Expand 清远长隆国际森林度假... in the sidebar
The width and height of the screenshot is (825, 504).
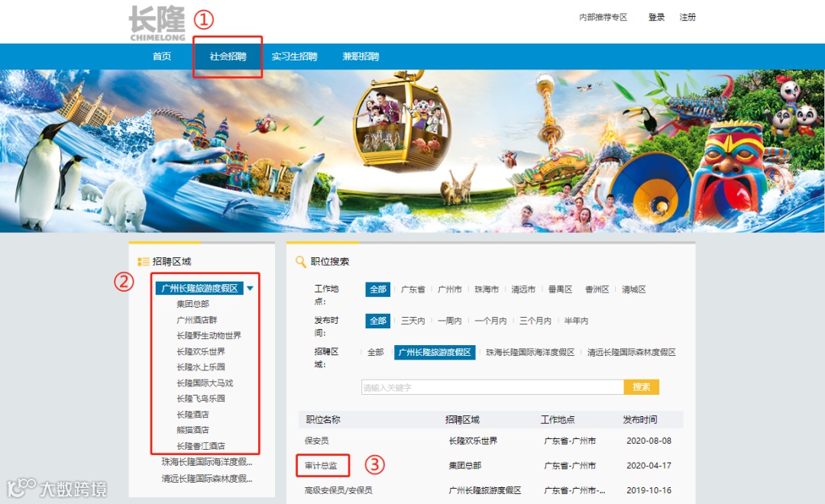tap(207, 479)
